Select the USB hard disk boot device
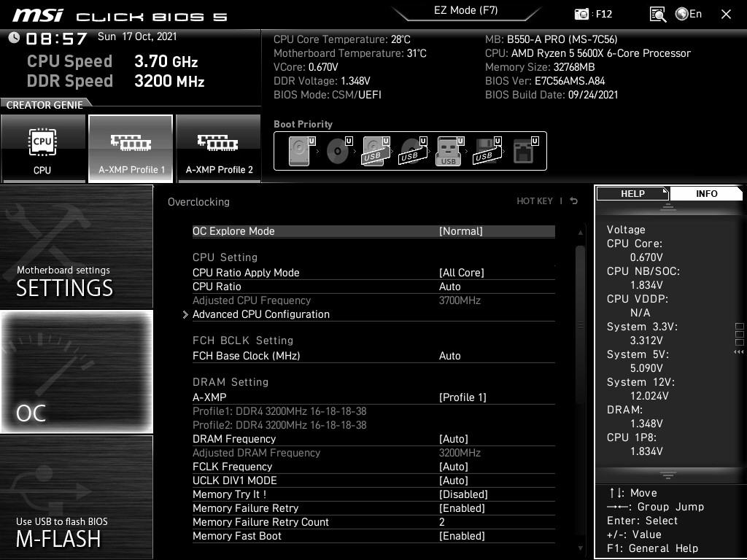 [x=376, y=151]
